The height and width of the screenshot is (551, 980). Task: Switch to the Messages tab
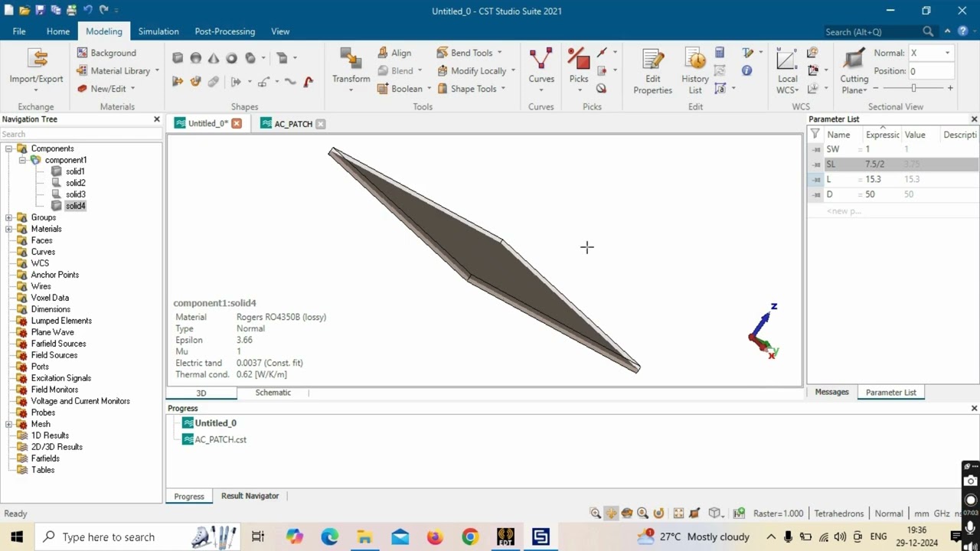[831, 392]
